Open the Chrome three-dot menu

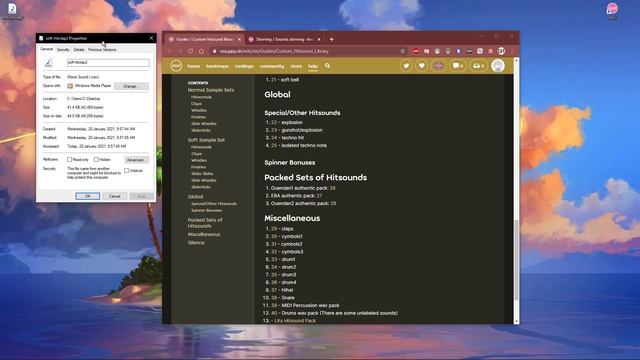coord(512,51)
